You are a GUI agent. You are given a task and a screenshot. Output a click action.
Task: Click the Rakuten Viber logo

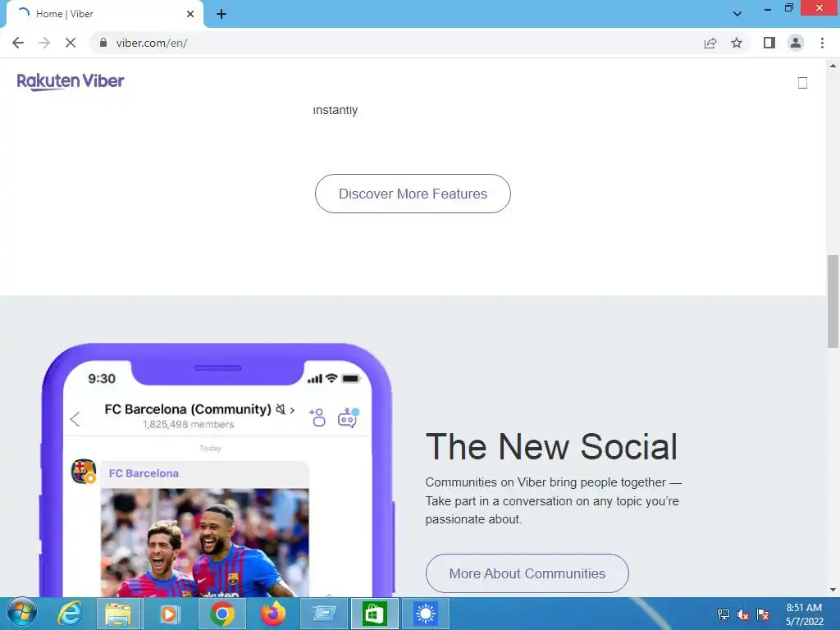(71, 81)
